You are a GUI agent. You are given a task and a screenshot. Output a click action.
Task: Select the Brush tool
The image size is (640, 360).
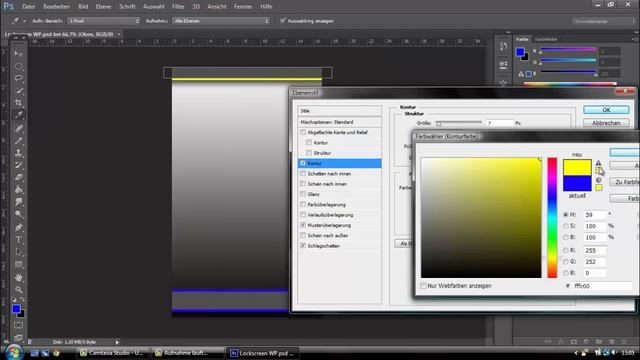[19, 140]
